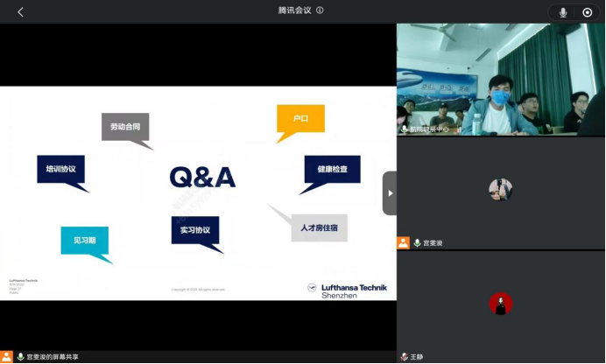606x364 pixels.
Task: Collapse participant panel with side arrow
Action: [390, 193]
